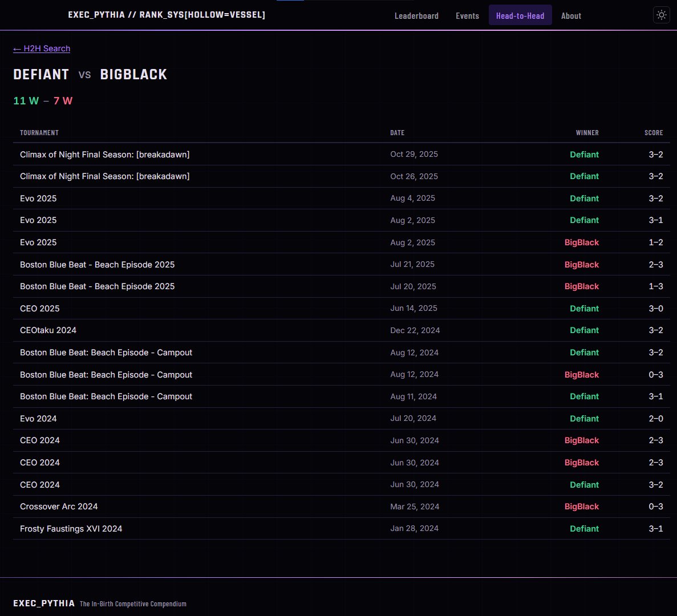
Task: Toggle the light/dark theme sun icon
Action: (x=661, y=15)
